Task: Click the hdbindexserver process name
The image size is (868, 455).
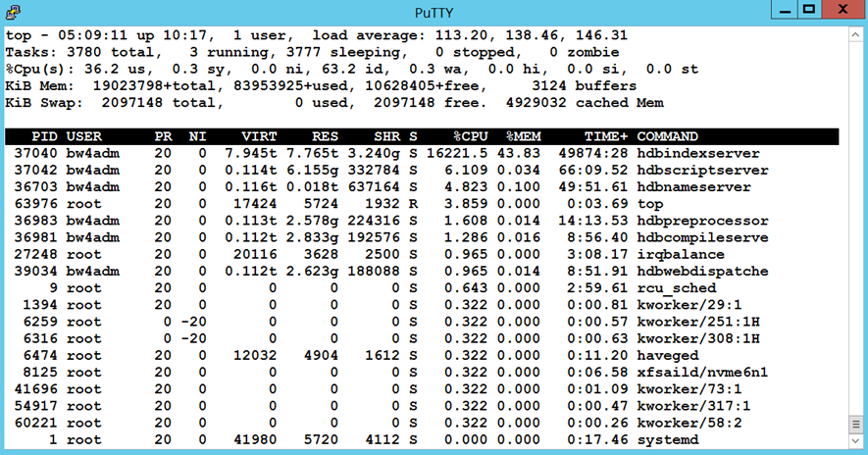Action: tap(697, 154)
